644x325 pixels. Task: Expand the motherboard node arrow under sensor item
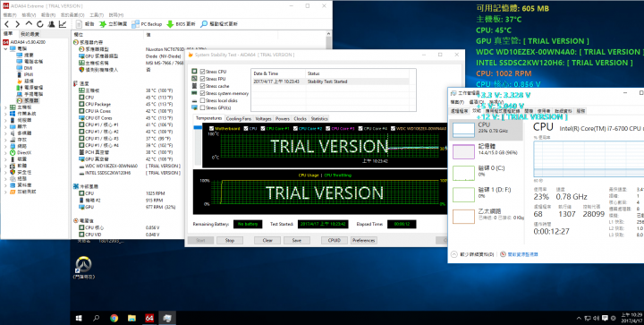pyautogui.click(x=5, y=107)
